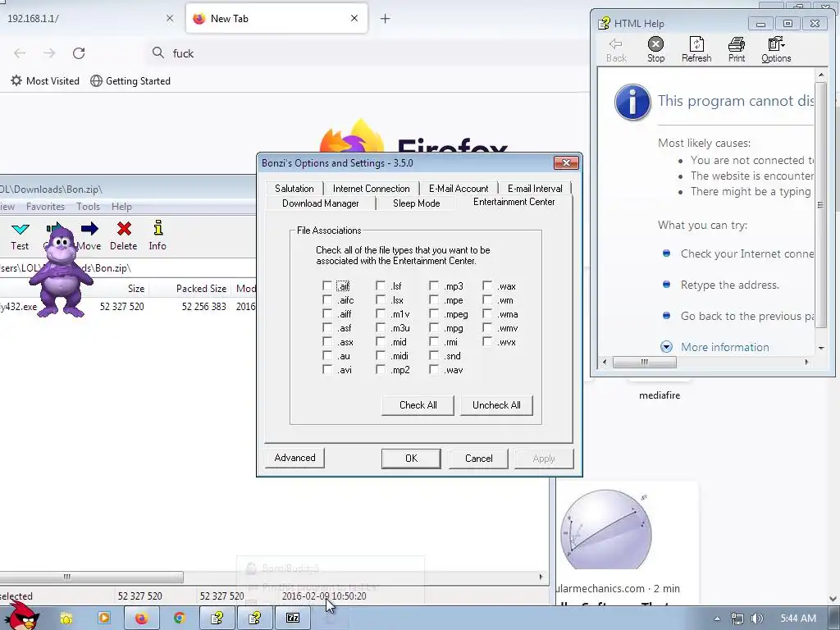Check the .avi file association box
The height and width of the screenshot is (630, 840).
(x=327, y=370)
